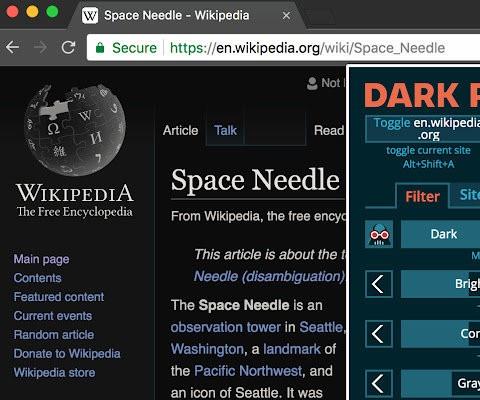Open the Filter tab in Dark Reader
The width and height of the screenshot is (480, 400).
click(422, 196)
